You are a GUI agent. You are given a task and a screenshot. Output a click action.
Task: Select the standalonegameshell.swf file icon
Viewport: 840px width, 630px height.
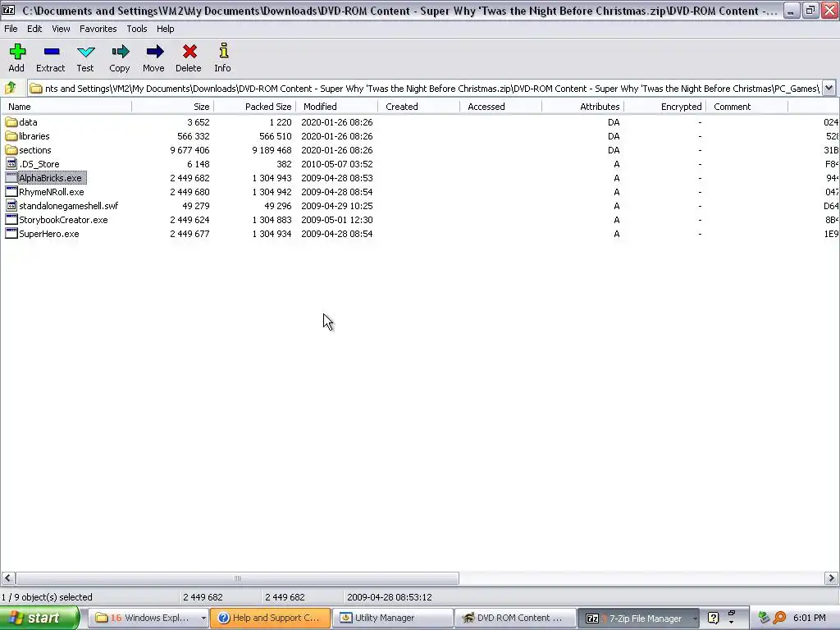coord(11,206)
